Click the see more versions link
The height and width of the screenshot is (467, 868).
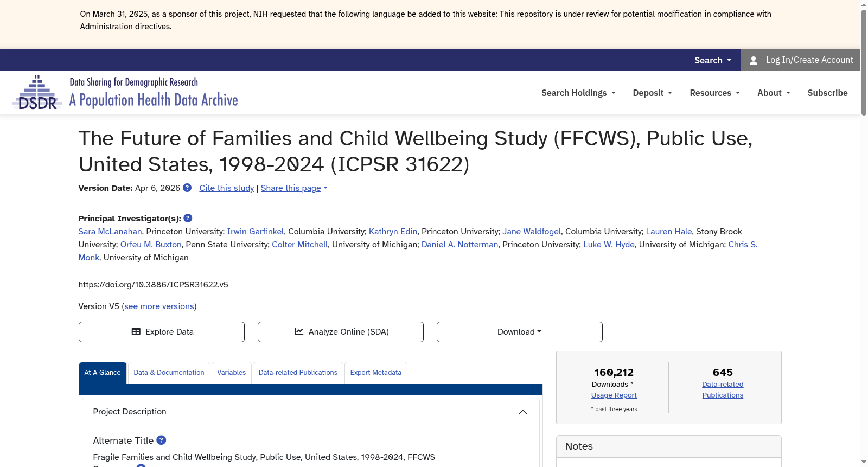tap(159, 306)
